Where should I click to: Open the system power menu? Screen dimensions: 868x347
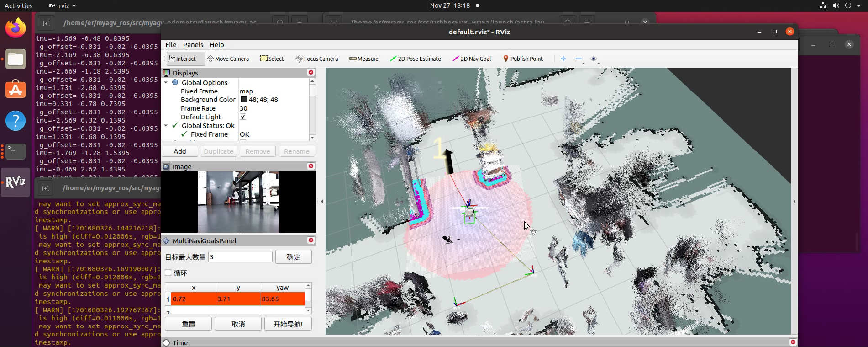click(x=852, y=5)
